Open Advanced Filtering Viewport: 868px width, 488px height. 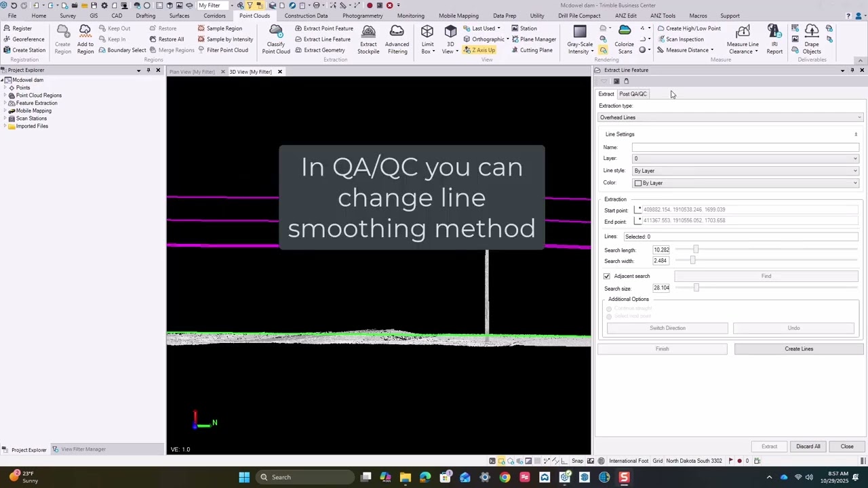click(x=397, y=39)
